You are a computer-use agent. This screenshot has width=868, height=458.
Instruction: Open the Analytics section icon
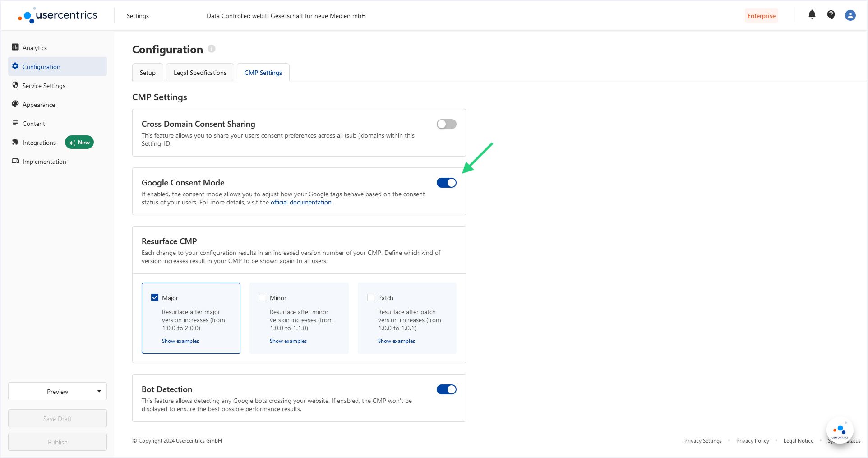click(x=15, y=47)
